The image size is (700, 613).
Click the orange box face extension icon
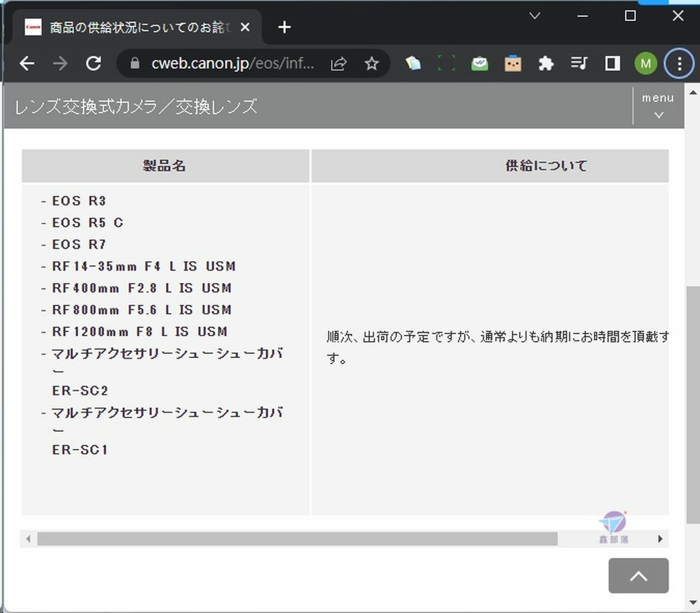point(513,64)
